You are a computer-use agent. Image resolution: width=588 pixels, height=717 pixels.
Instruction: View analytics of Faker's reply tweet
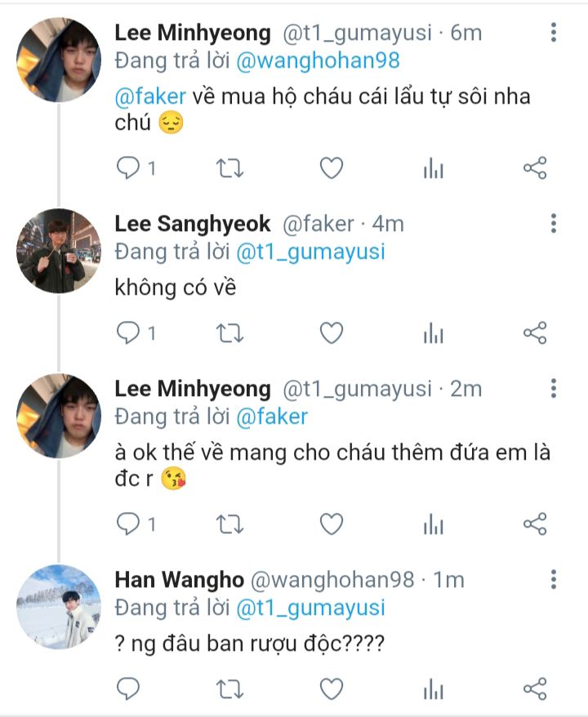(x=433, y=333)
